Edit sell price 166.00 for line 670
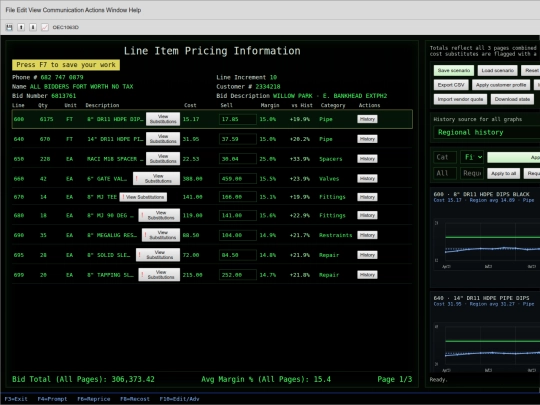Image resolution: width=540 pixels, height=405 pixels. click(238, 197)
